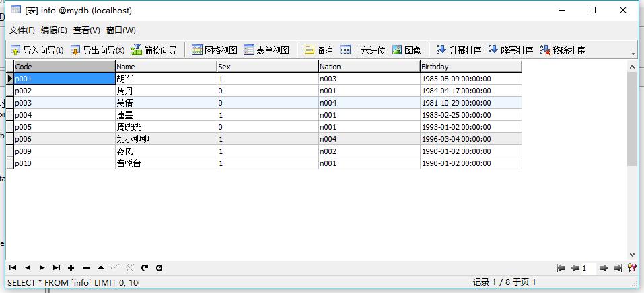Select birthday cell 1996-03-04 00:00:00
This screenshot has height=293, width=644.
[470, 139]
